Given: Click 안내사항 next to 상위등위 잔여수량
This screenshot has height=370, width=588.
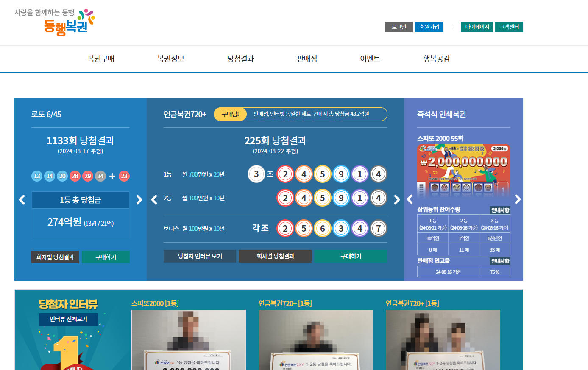Looking at the screenshot, I should (x=500, y=210).
